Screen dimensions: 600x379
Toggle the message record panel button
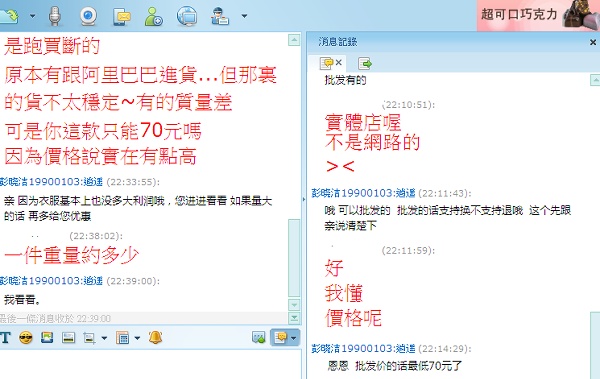(x=280, y=338)
